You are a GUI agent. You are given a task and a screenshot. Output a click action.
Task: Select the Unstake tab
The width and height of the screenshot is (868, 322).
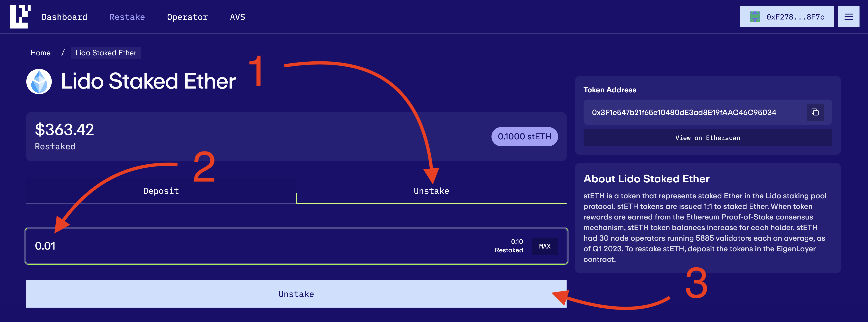431,191
